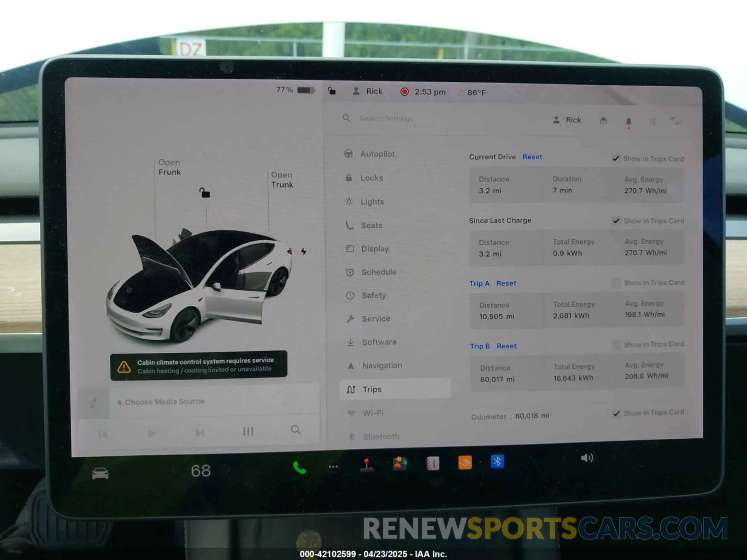747x560 pixels.
Task: Open the Wi-Fi settings menu
Action: [365, 413]
